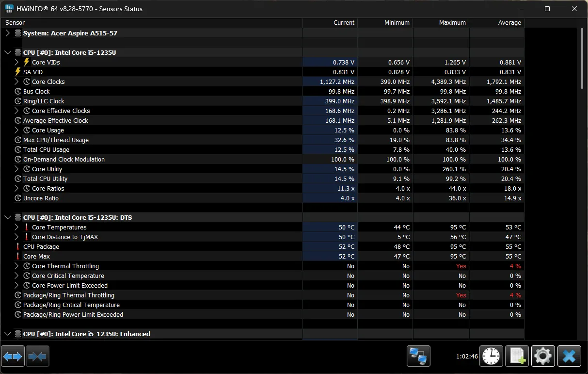The width and height of the screenshot is (588, 374).
Task: Expand the Core Temperatures row
Action: [16, 227]
